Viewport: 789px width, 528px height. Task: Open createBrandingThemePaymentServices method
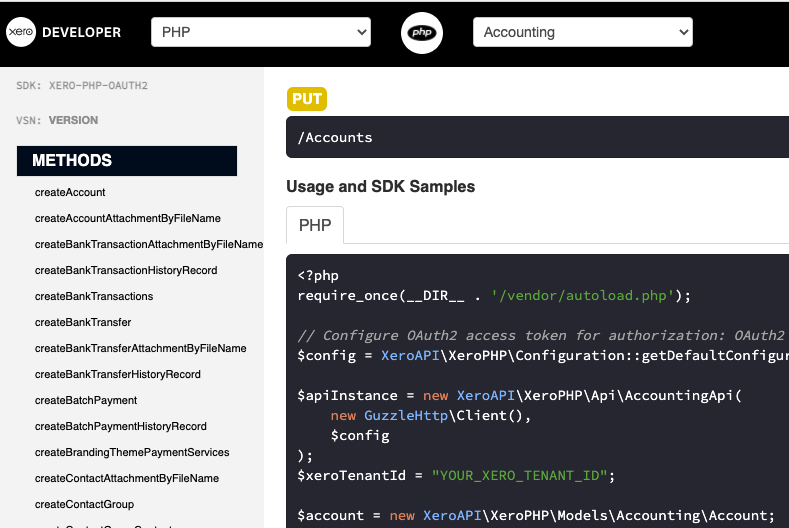pos(132,452)
